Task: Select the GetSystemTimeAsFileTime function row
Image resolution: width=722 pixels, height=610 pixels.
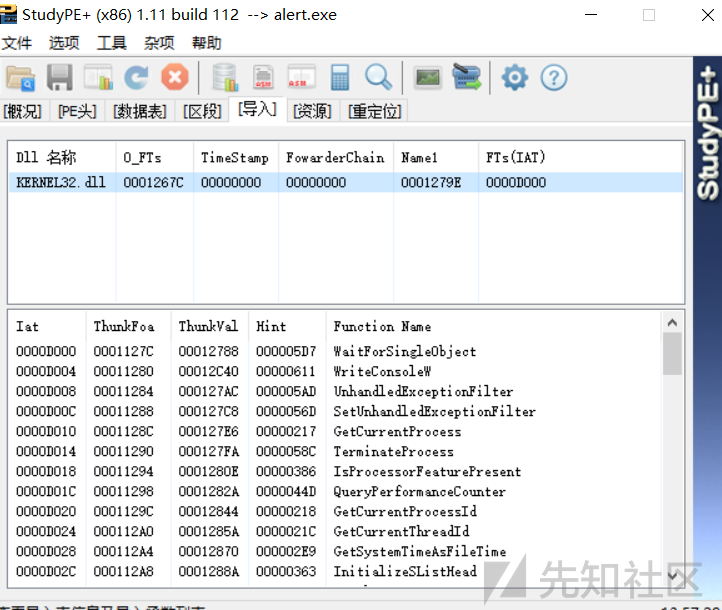Action: tap(335, 552)
